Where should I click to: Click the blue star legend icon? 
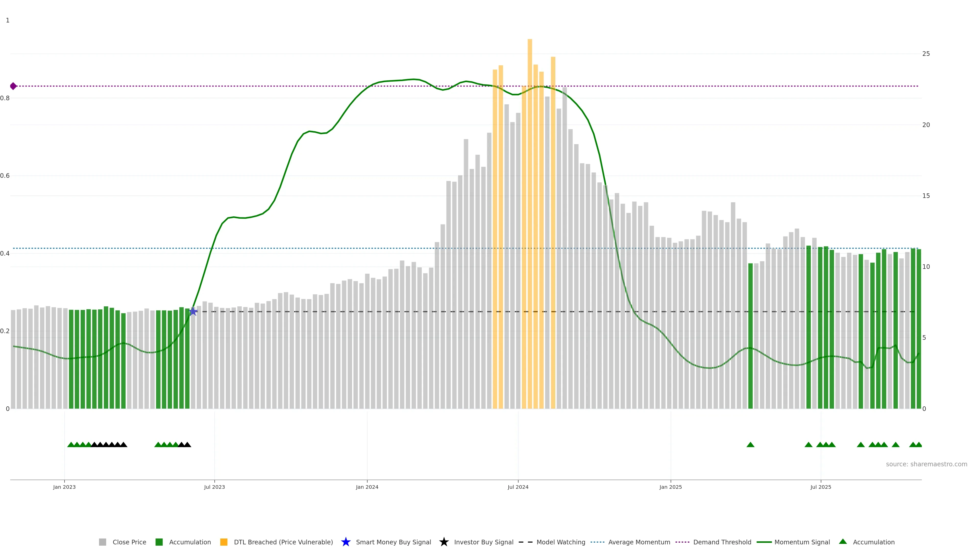pos(346,542)
